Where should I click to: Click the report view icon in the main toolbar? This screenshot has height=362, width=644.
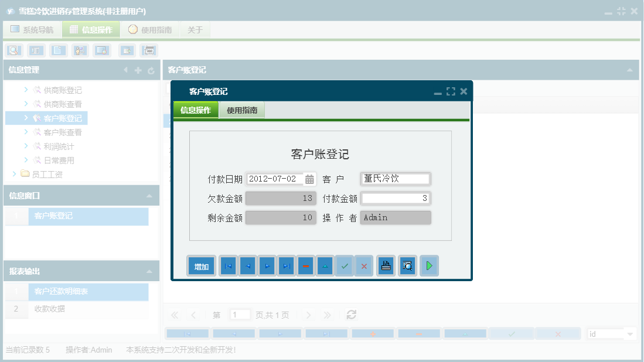(36, 50)
